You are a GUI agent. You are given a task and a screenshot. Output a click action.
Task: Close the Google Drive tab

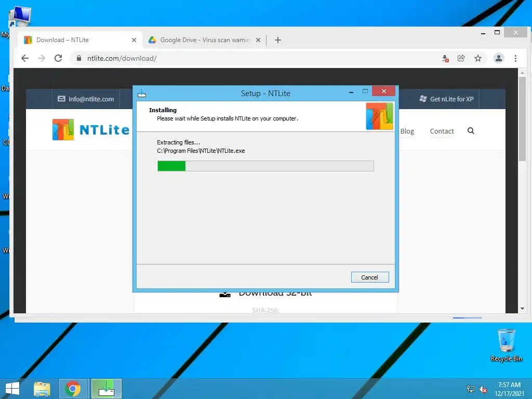click(x=258, y=40)
